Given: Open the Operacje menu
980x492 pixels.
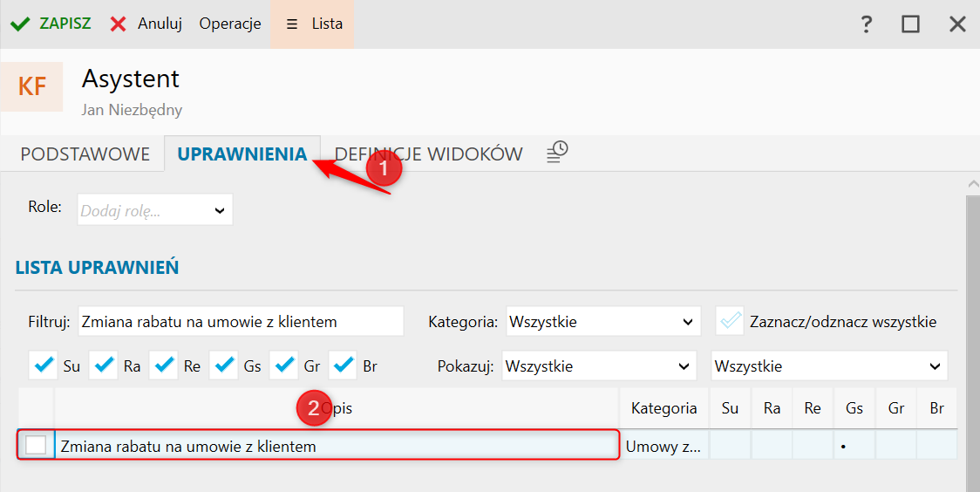Looking at the screenshot, I should (x=230, y=24).
